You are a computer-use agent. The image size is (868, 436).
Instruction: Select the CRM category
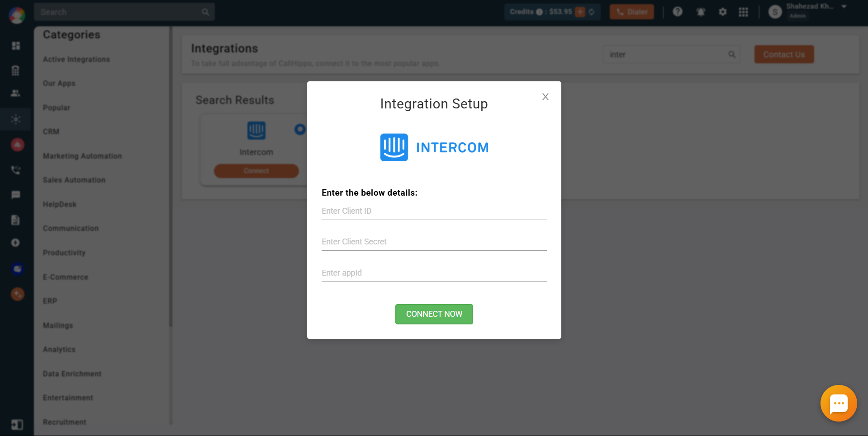coord(51,131)
